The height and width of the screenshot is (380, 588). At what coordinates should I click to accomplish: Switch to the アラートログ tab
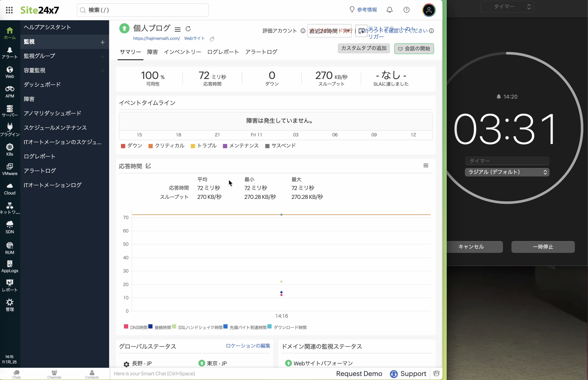261,52
